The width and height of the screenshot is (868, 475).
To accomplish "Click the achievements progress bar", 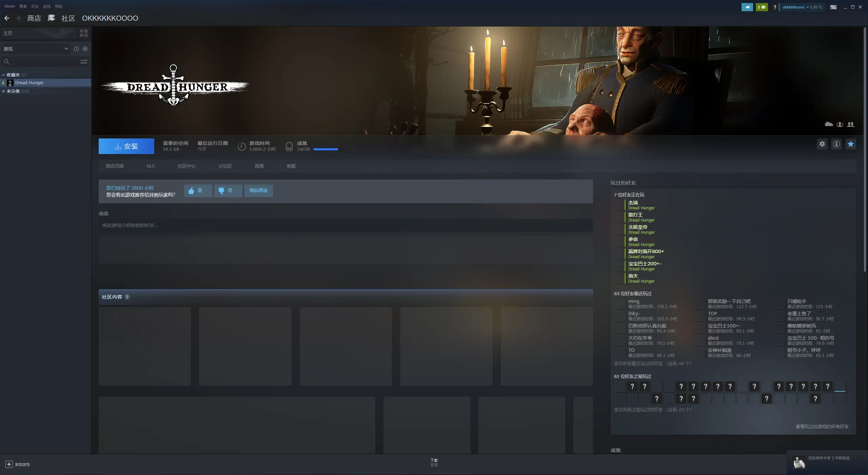I will (325, 149).
